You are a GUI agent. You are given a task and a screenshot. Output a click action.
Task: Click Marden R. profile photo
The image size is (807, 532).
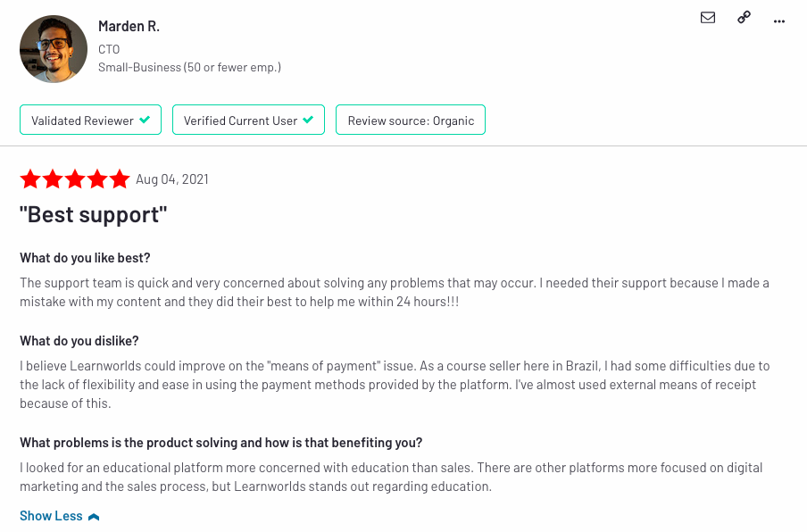(54, 49)
